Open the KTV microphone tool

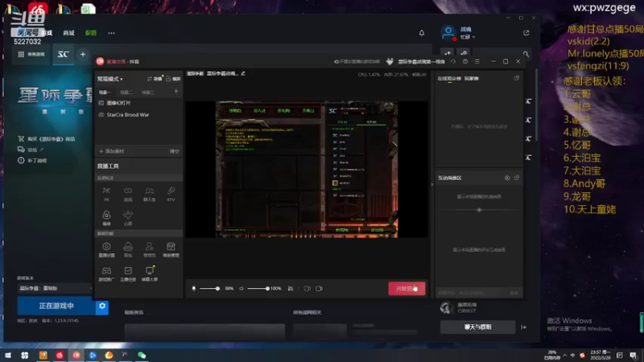[171, 193]
